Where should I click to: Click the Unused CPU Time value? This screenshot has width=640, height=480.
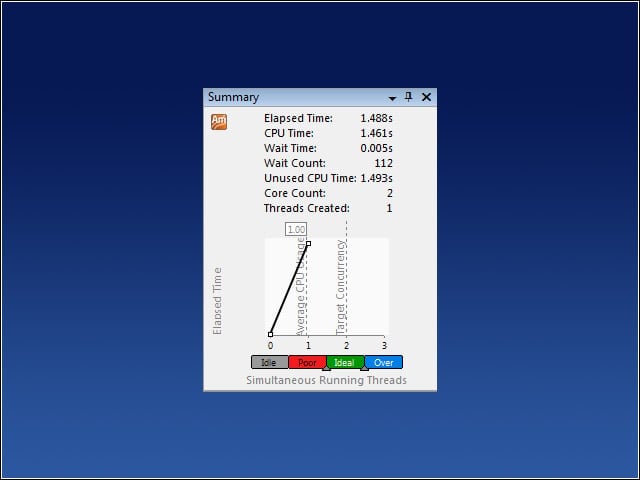coord(376,178)
